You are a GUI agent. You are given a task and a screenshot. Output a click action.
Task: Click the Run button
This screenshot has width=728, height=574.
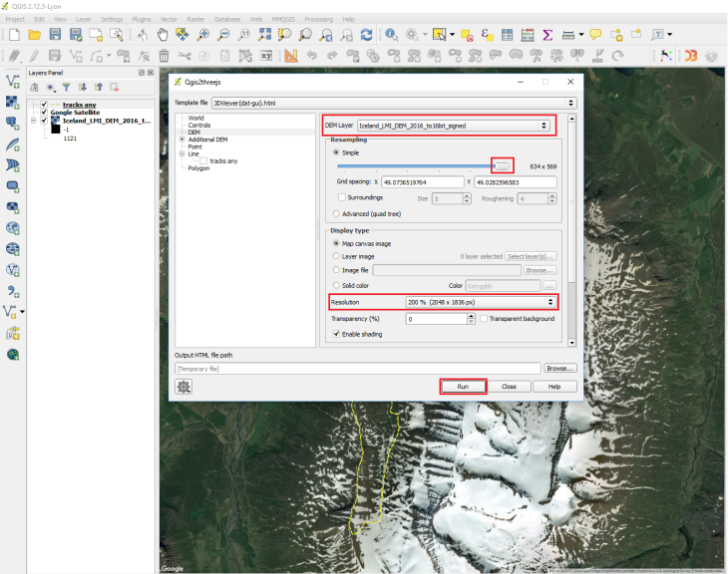463,386
